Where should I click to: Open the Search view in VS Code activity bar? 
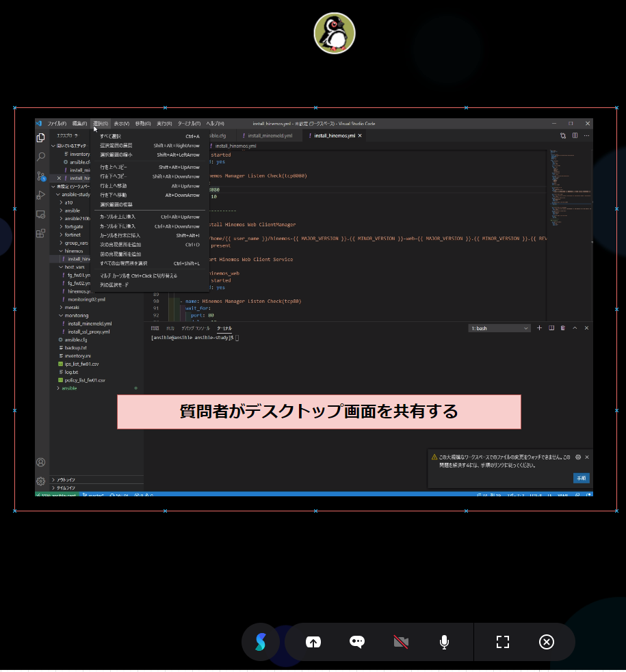pos(41,157)
